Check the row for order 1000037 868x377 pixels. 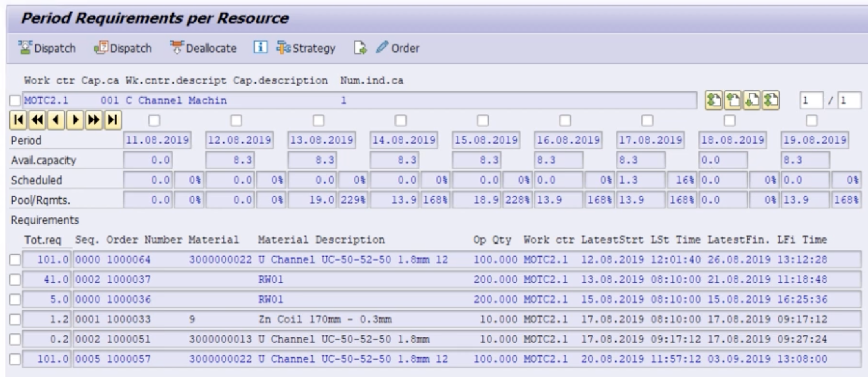pyautogui.click(x=15, y=279)
